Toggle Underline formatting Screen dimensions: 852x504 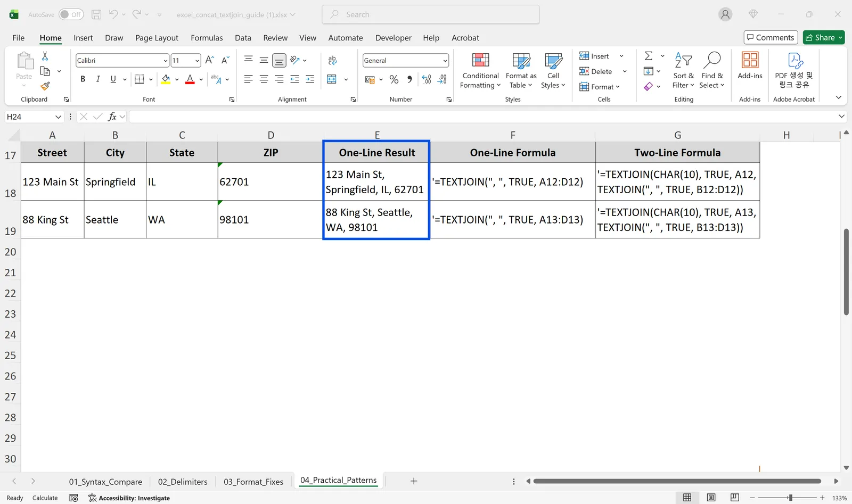click(113, 79)
